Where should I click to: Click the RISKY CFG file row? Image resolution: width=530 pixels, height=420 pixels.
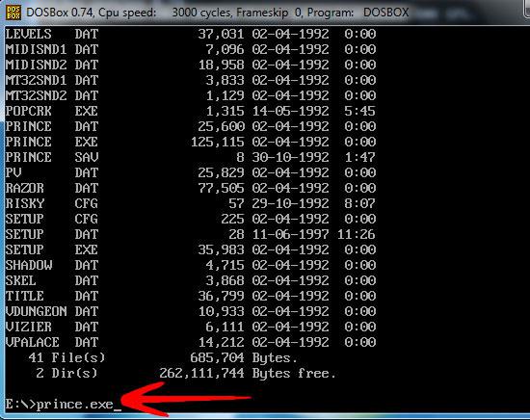191,204
